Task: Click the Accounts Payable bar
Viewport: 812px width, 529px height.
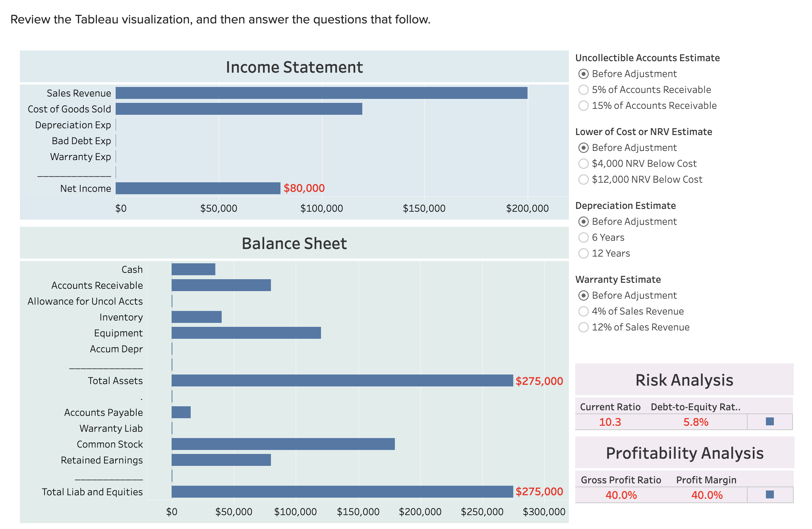Action: pyautogui.click(x=181, y=412)
